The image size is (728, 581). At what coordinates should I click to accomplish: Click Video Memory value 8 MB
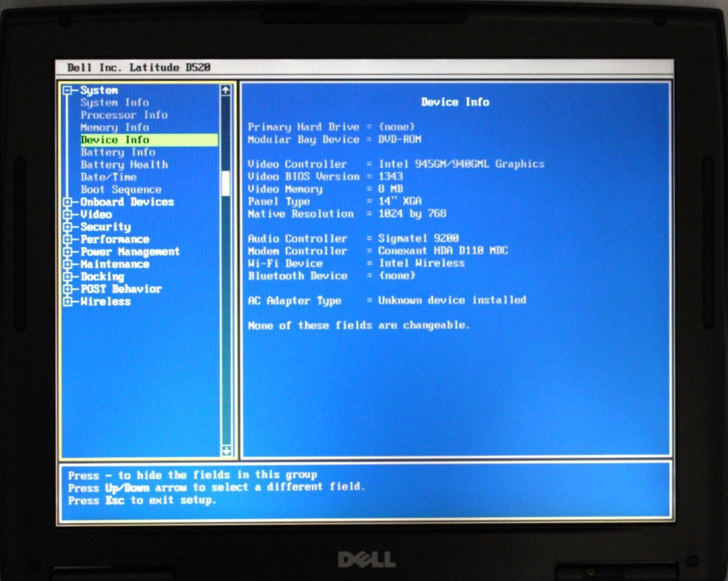[x=390, y=189]
